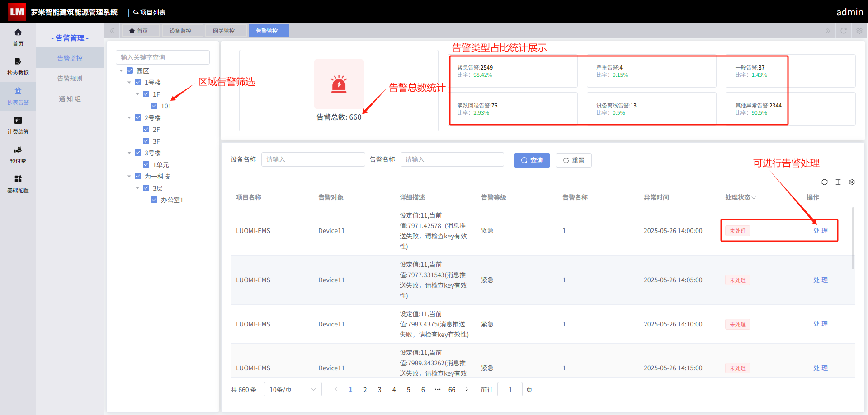Click 处理 for the 14:00:00 alarm
Viewport: 868px width, 415px height.
pyautogui.click(x=821, y=231)
